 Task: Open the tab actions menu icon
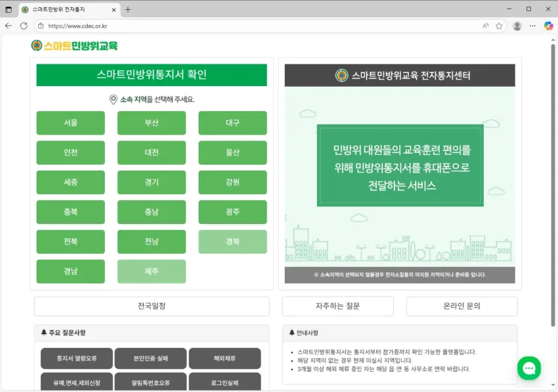(9, 9)
